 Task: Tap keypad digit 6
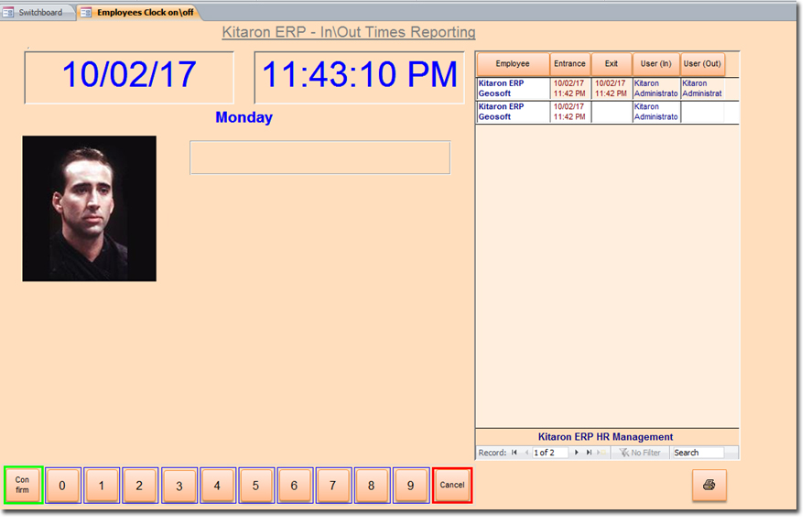point(294,486)
